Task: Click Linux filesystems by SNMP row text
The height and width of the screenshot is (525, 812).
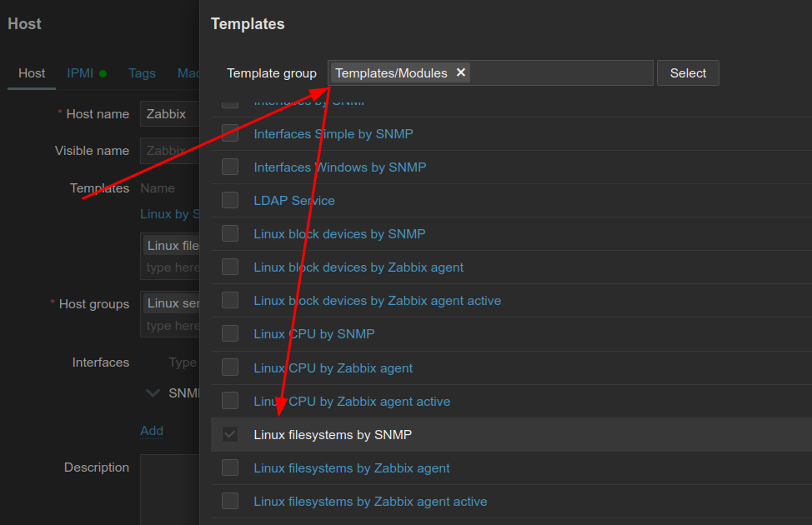Action: pyautogui.click(x=333, y=435)
